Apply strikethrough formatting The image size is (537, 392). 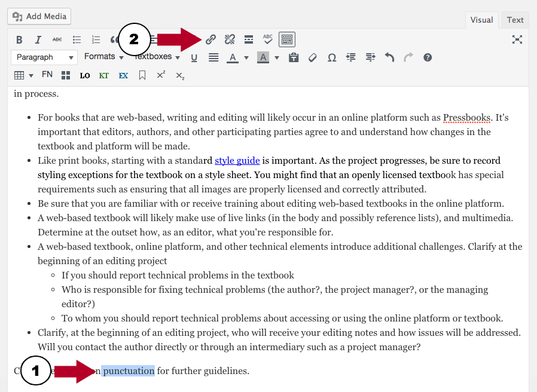point(57,39)
